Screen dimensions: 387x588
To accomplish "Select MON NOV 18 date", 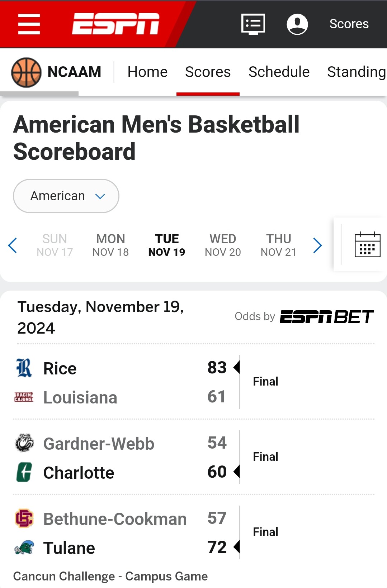I will (110, 245).
